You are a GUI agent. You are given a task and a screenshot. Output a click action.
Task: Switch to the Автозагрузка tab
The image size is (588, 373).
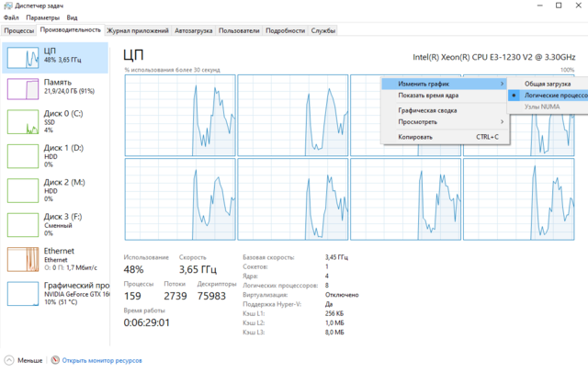click(194, 30)
